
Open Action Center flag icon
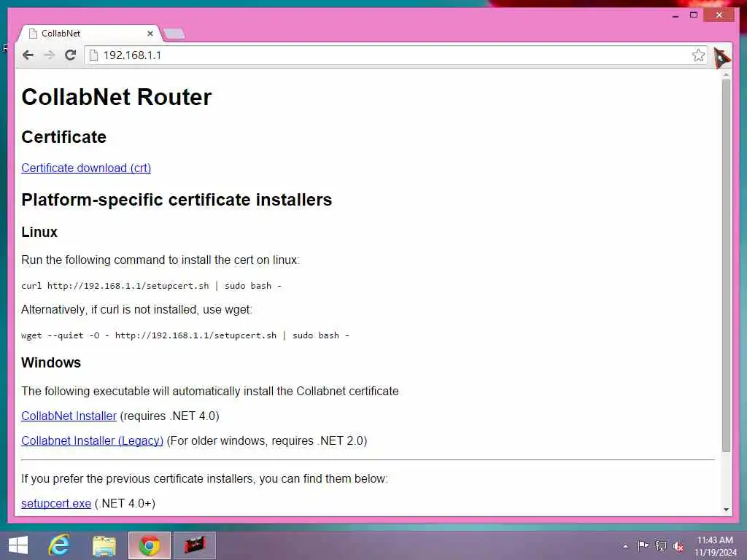pos(643,545)
